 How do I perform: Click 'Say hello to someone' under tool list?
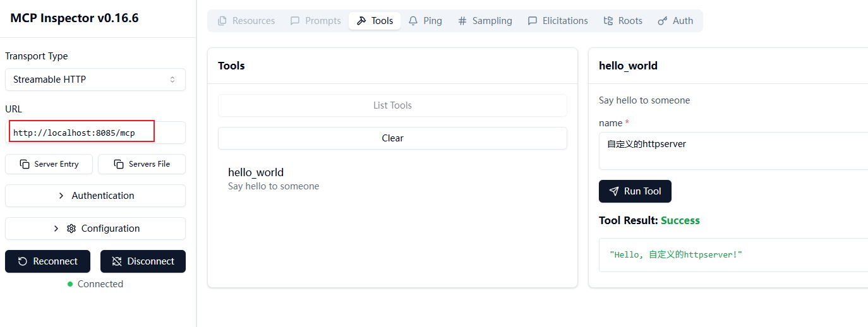pos(274,186)
